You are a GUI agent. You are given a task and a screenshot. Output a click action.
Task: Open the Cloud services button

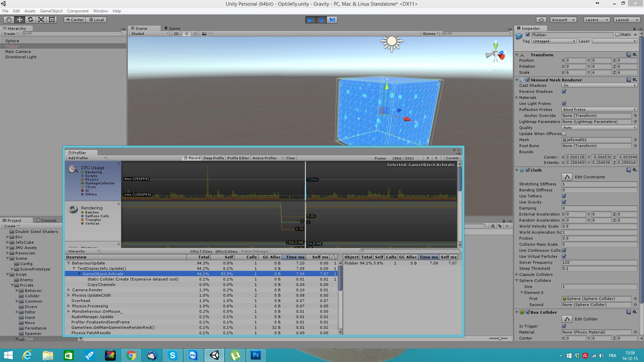pos(541,20)
